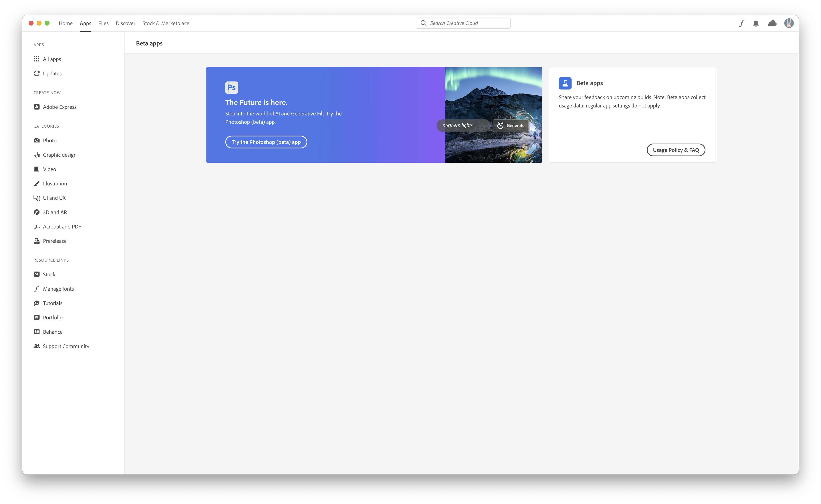The image size is (821, 504).
Task: Click the Acrobat and PDF icon
Action: pyautogui.click(x=37, y=227)
